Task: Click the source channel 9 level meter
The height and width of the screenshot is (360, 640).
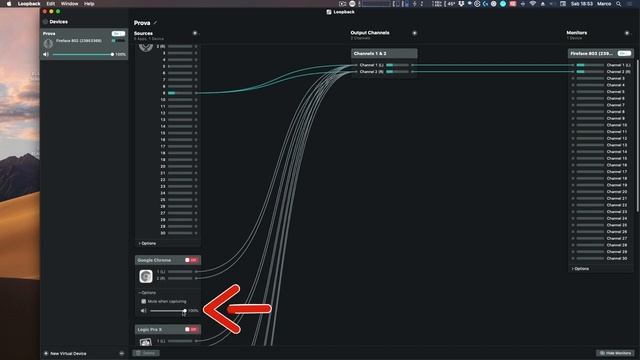Action: [180, 93]
